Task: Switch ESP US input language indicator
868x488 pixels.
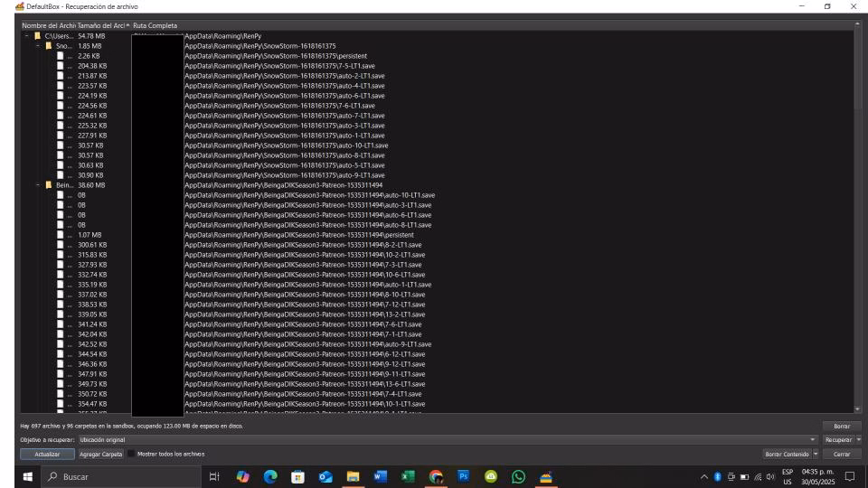Action: (x=788, y=477)
